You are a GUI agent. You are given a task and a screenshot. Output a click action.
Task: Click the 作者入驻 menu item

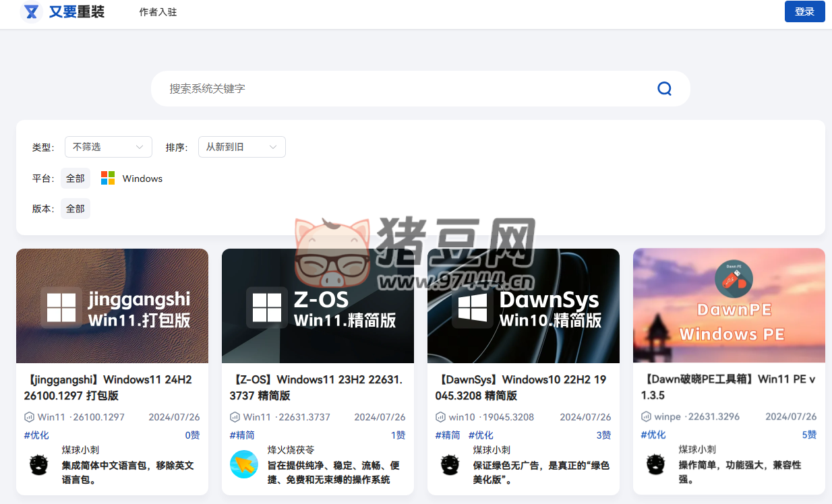[x=157, y=11]
